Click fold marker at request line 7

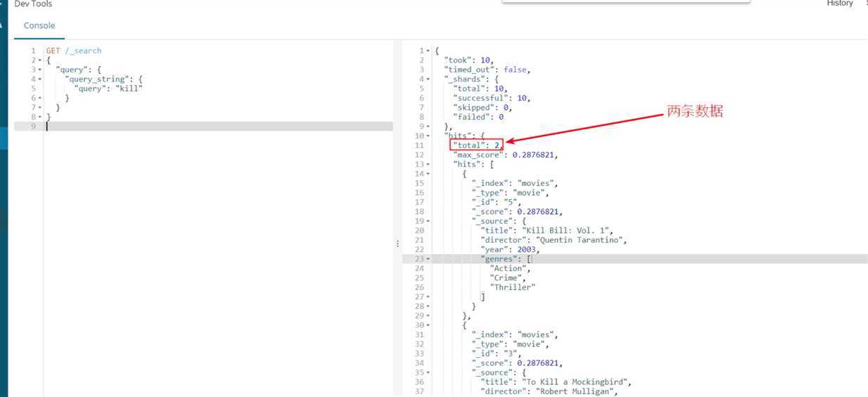coord(40,108)
